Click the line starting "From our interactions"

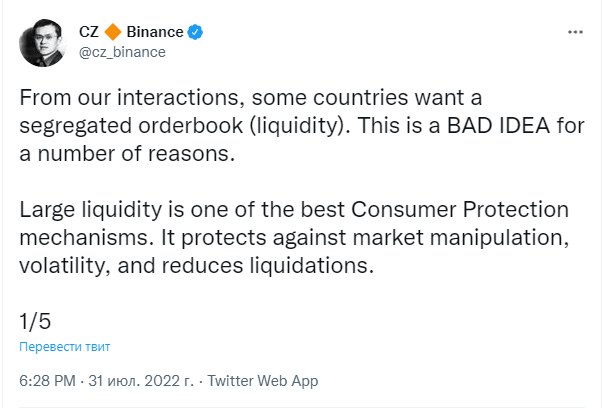[x=251, y=97]
